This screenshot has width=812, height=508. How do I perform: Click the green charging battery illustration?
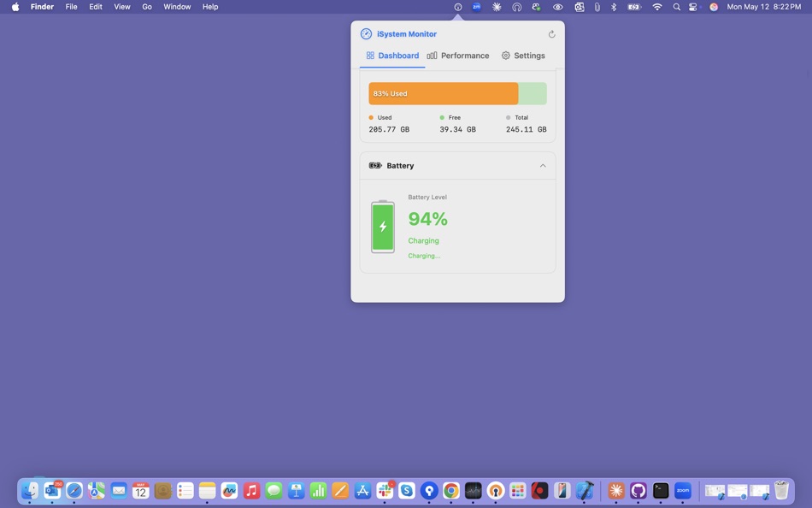coord(382,225)
